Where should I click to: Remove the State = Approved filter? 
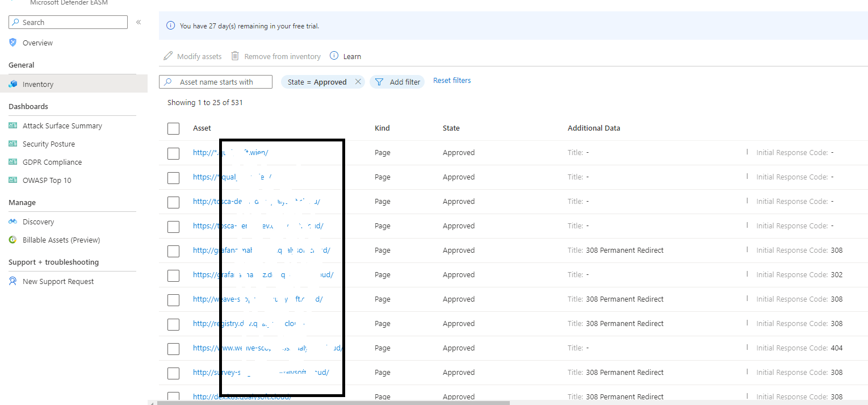[358, 82]
